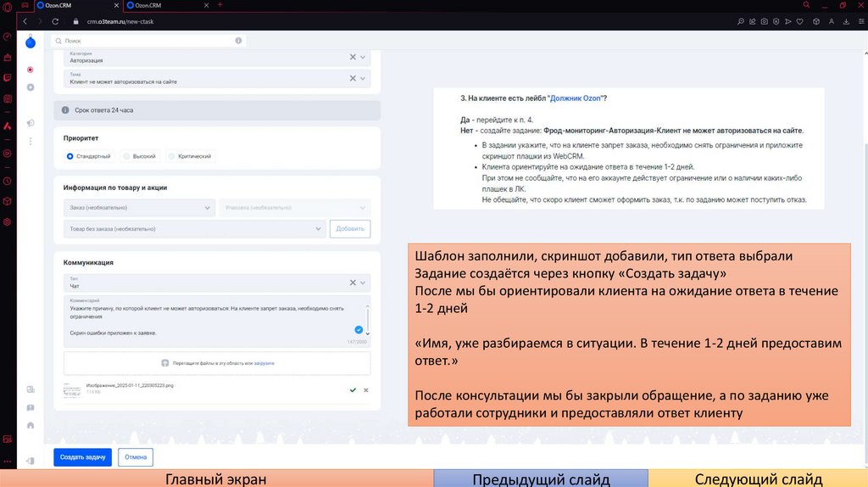Open the tab search magnifier at top
The height and width of the screenshot is (487, 868).
[x=807, y=5]
